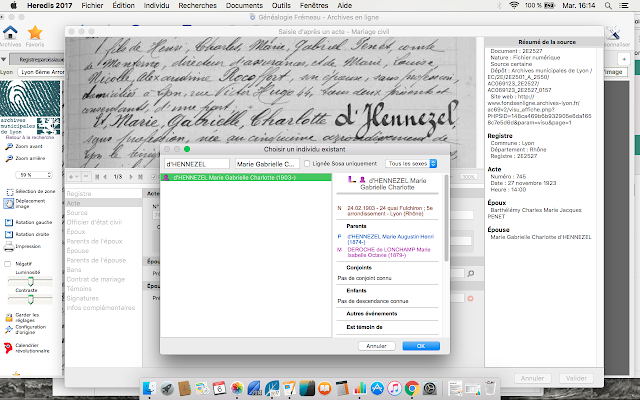Viewport: 640px width, 400px height.
Task: Open father d'HENNEZEL Marie Augustin Henri link
Action: click(390, 239)
